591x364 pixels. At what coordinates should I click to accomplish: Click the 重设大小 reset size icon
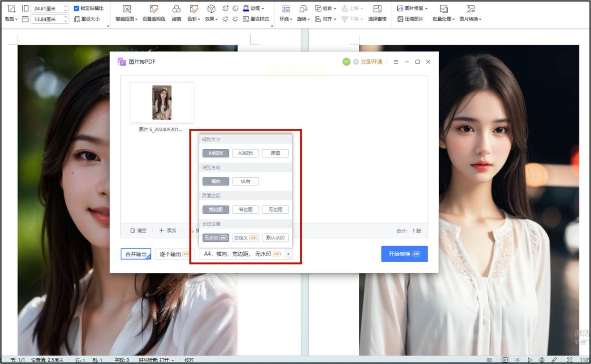click(x=77, y=19)
